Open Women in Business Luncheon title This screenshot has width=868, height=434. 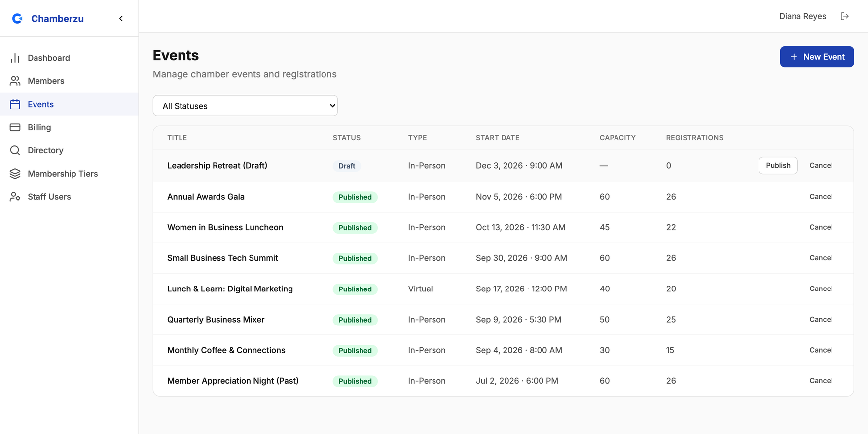225,227
